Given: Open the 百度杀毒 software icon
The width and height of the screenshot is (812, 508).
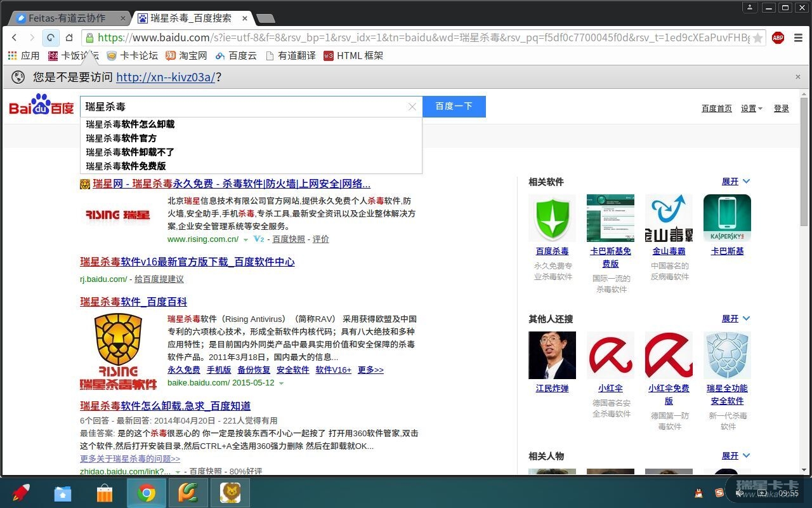Looking at the screenshot, I should coord(552,218).
